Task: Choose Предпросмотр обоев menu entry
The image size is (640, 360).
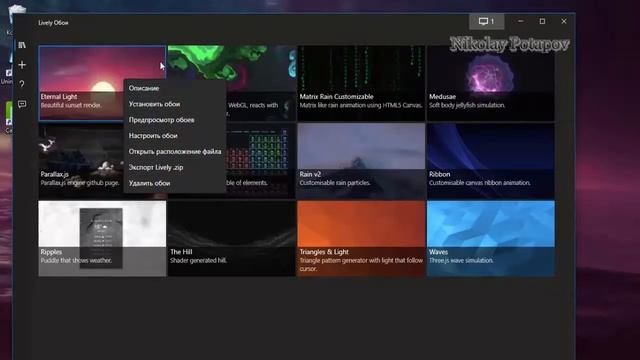Action: click(174, 120)
